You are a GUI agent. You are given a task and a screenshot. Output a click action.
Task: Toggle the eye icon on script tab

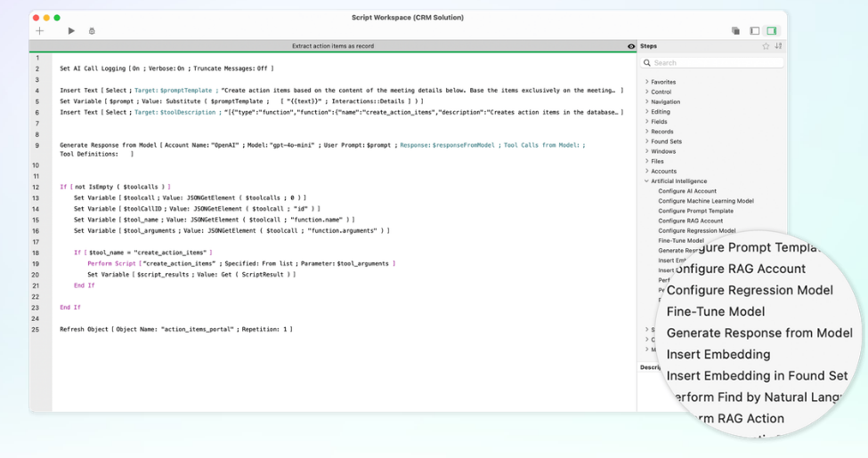631,46
